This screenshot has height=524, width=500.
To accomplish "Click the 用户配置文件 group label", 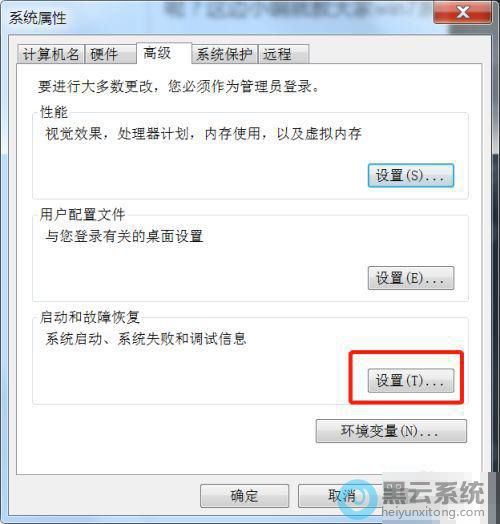I will pos(82,215).
